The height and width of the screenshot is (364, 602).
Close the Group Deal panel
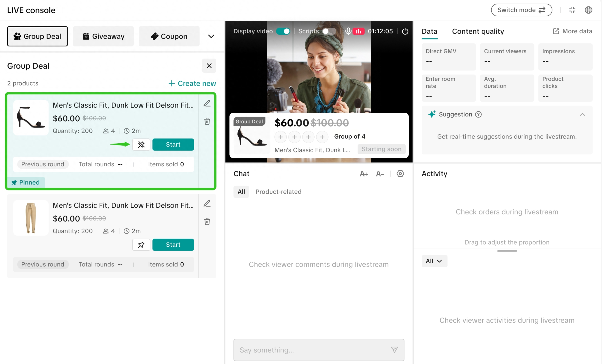point(209,66)
